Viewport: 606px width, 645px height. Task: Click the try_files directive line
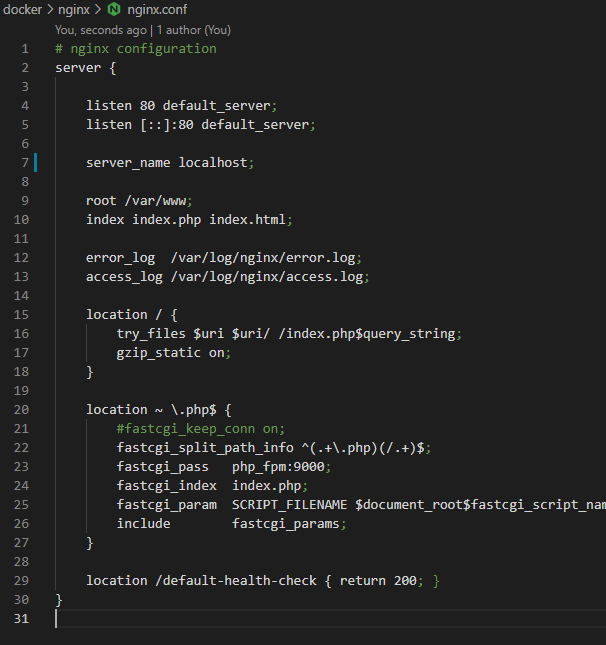(289, 334)
